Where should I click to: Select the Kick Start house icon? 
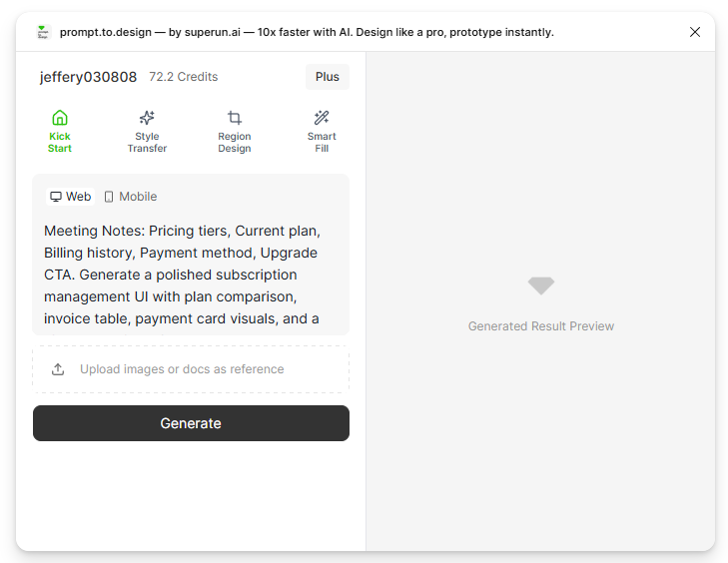[x=60, y=118]
